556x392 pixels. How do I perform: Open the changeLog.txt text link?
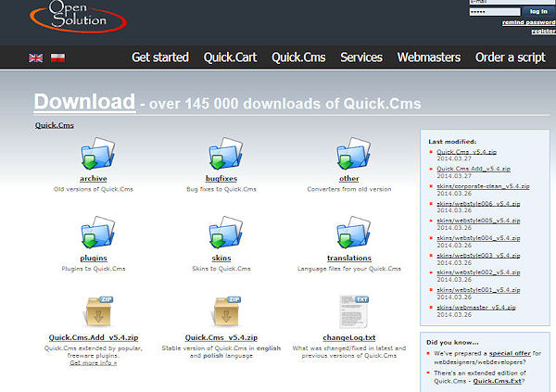tap(349, 337)
